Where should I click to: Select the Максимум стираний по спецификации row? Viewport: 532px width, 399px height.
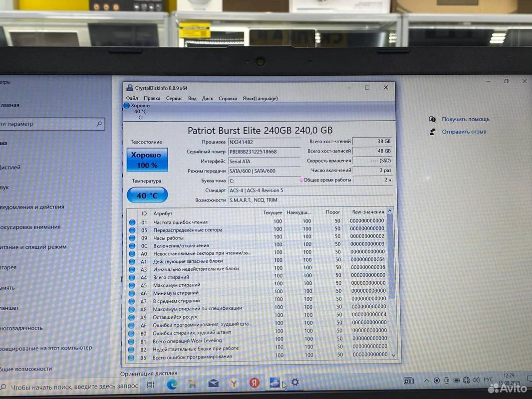coord(257,308)
